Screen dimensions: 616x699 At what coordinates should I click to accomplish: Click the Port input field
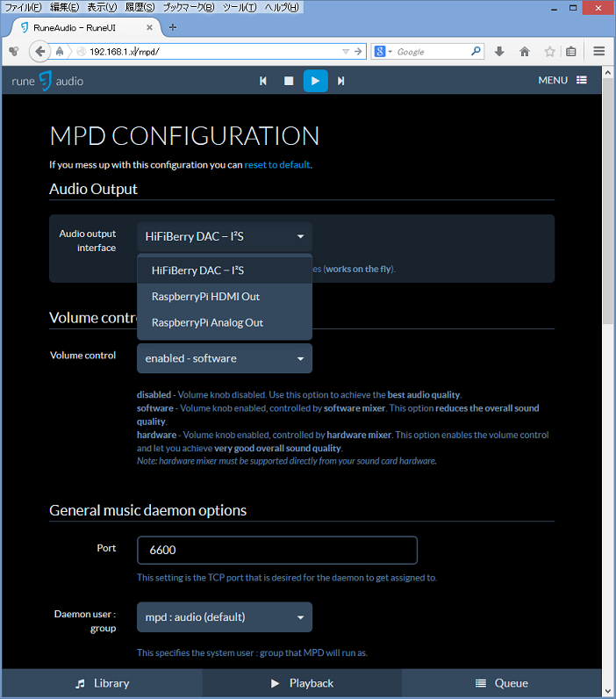coord(277,550)
